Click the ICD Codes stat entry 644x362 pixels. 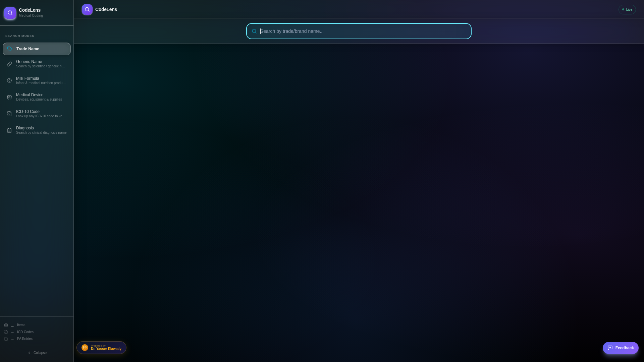tap(25, 332)
